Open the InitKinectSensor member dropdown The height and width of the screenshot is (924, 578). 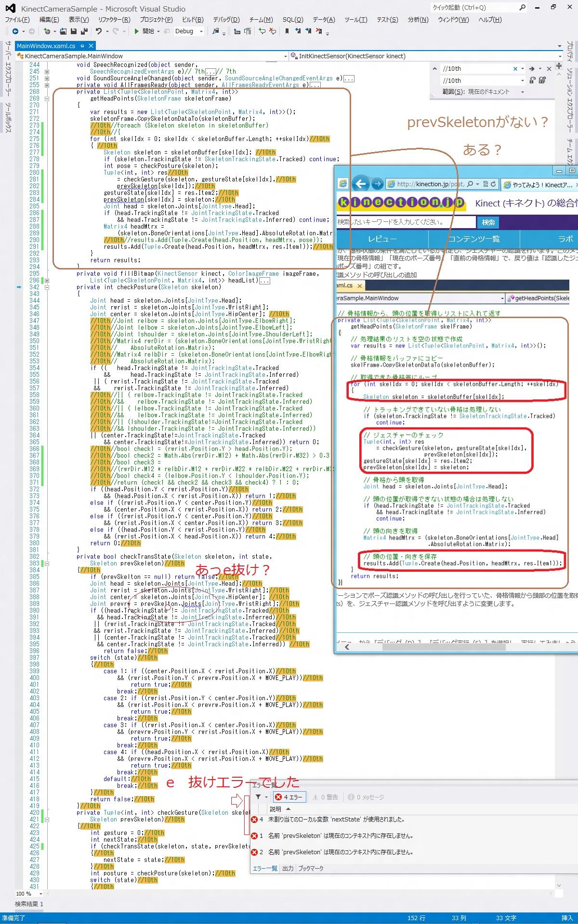coord(559,56)
